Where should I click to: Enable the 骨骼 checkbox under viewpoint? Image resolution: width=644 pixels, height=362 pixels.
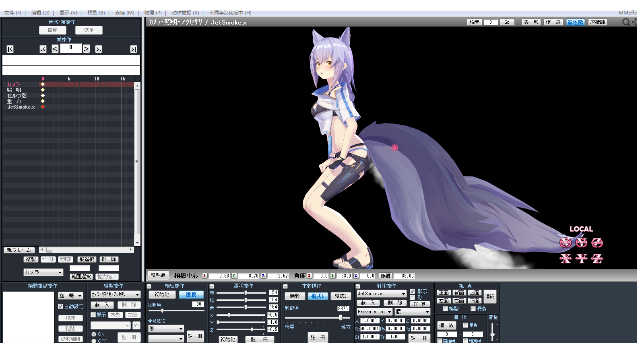coord(473,309)
